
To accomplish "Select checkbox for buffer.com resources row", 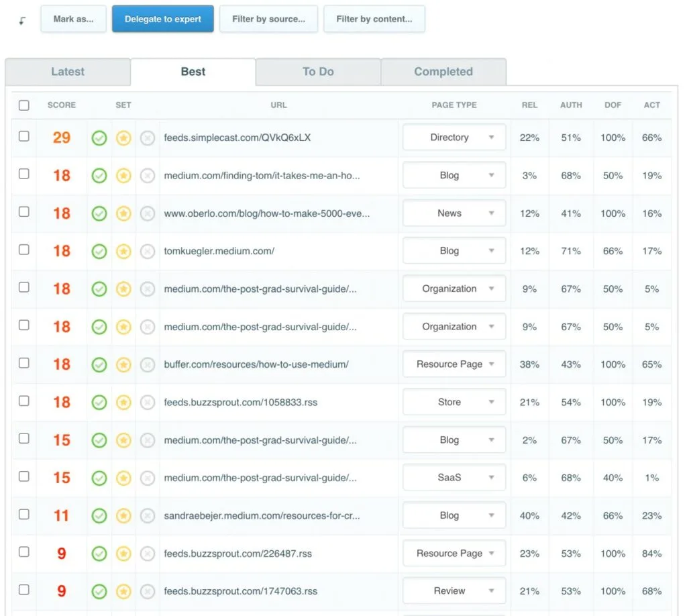I will pyautogui.click(x=24, y=363).
